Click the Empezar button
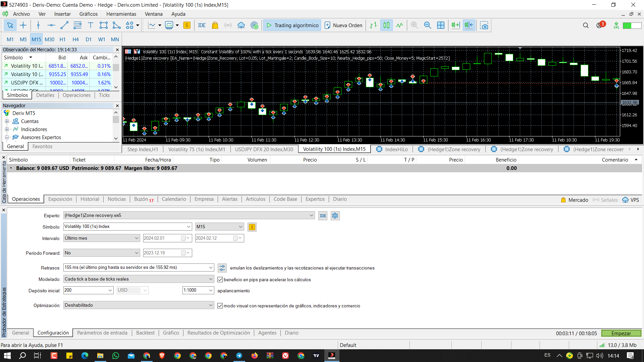This screenshot has width=644, height=362. click(x=621, y=333)
